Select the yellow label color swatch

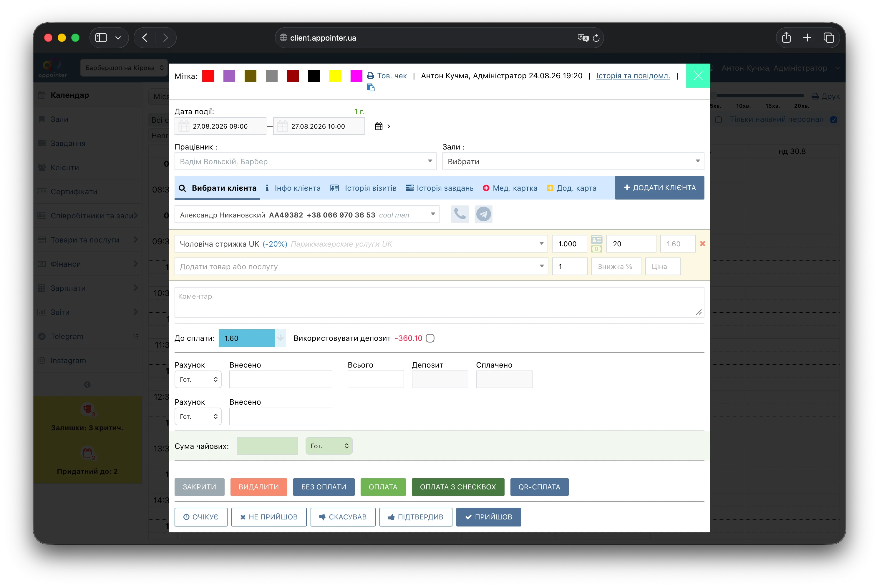coord(335,76)
